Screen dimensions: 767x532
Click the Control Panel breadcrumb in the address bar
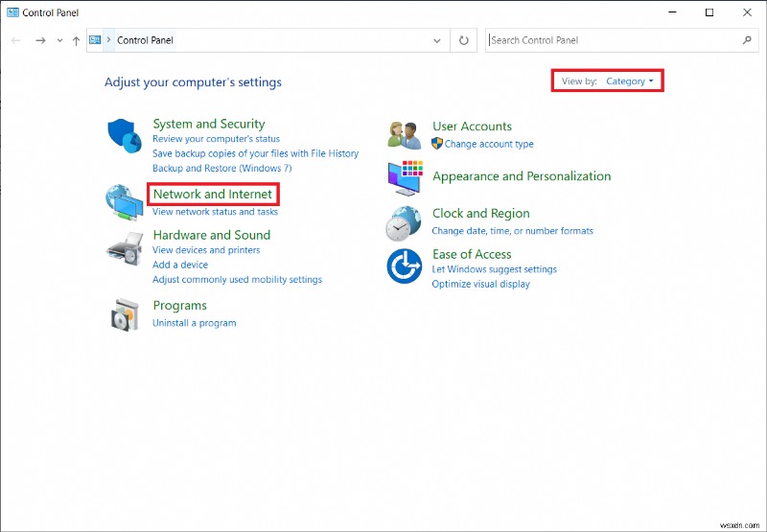click(x=145, y=40)
